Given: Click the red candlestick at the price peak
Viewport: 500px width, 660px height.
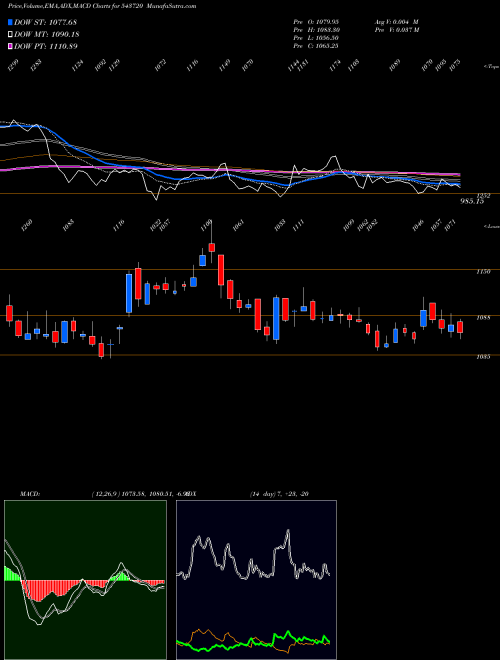Looking at the screenshot, I should click(x=212, y=247).
